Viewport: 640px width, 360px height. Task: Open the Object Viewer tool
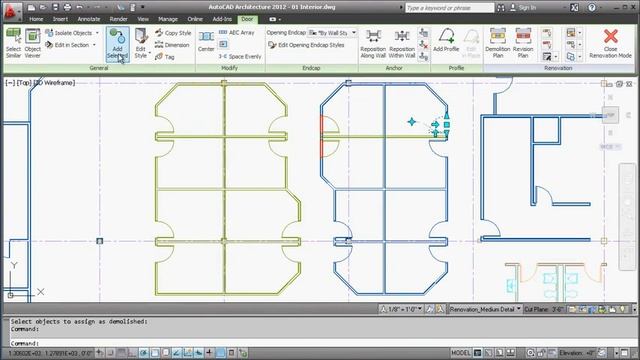(x=33, y=43)
